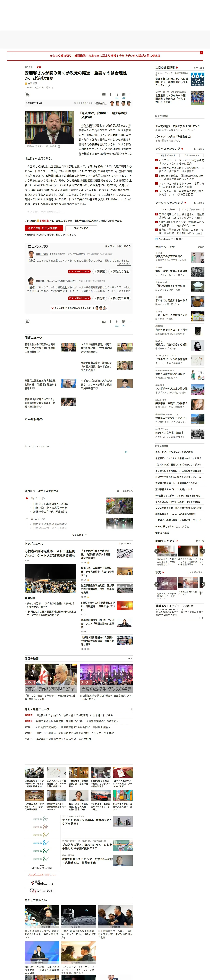
Task: Click the B! bookmark icon below the comments
Action: [x=123, y=322]
